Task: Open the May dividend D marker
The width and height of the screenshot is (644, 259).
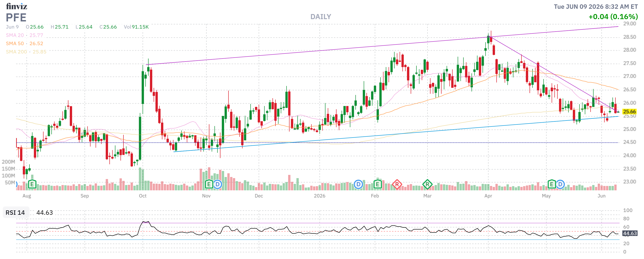Action: pos(560,185)
